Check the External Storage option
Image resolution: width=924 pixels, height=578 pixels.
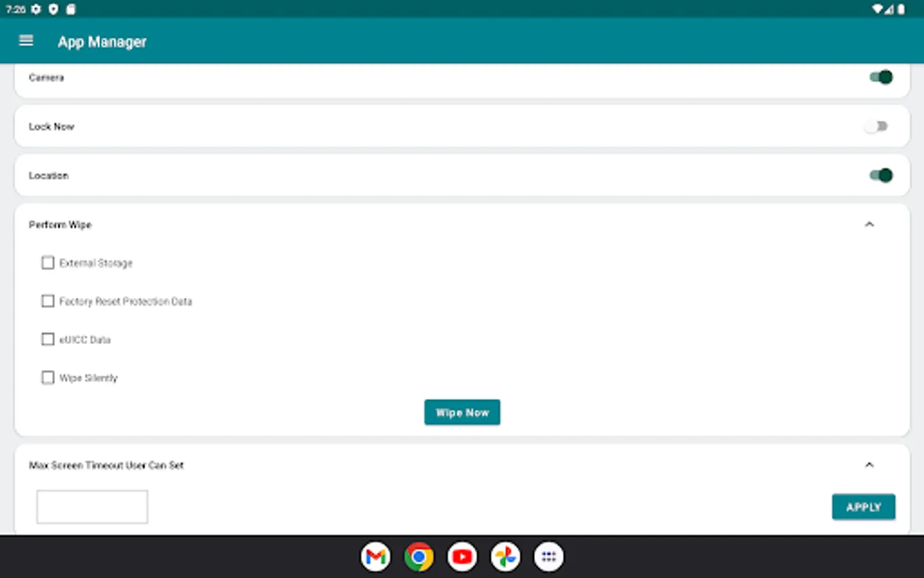tap(47, 262)
